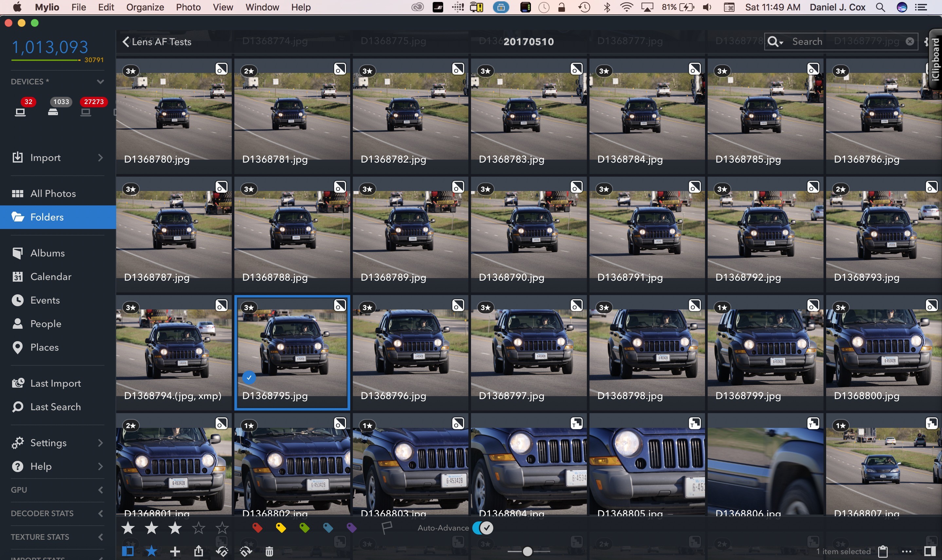Viewport: 942px width, 560px height.
Task: Select the drive device with 1033 badge
Action: tap(53, 112)
